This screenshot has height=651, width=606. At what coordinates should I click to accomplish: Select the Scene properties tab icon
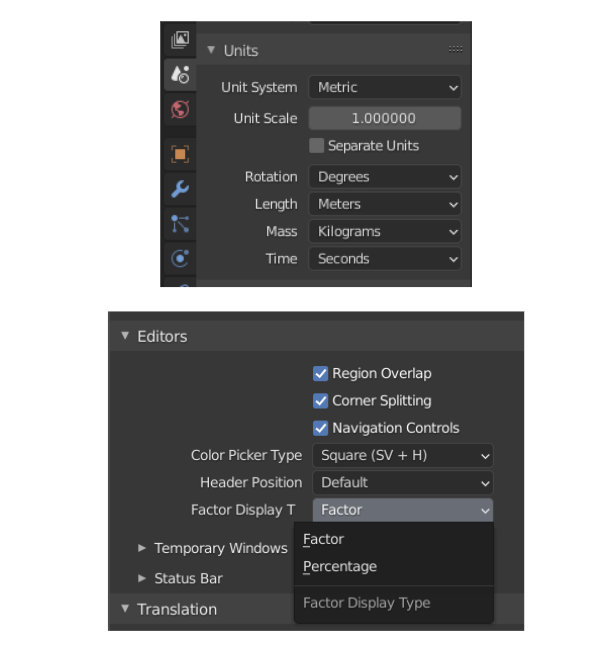[180, 75]
